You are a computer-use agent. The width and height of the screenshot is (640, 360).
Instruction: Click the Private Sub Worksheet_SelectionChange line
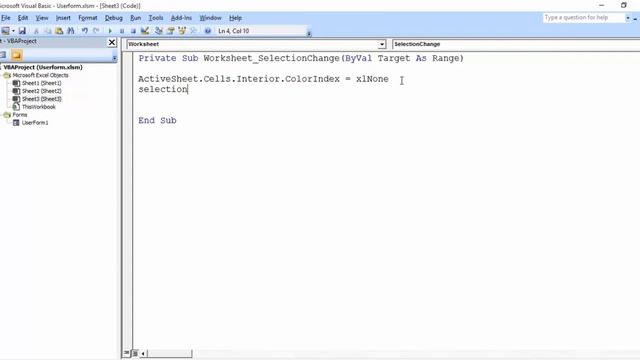(x=301, y=58)
